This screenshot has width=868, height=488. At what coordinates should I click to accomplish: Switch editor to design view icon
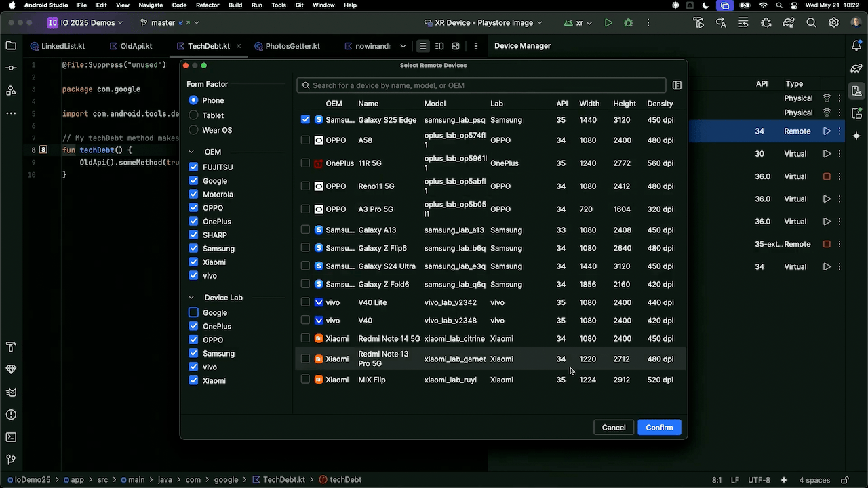(x=456, y=46)
